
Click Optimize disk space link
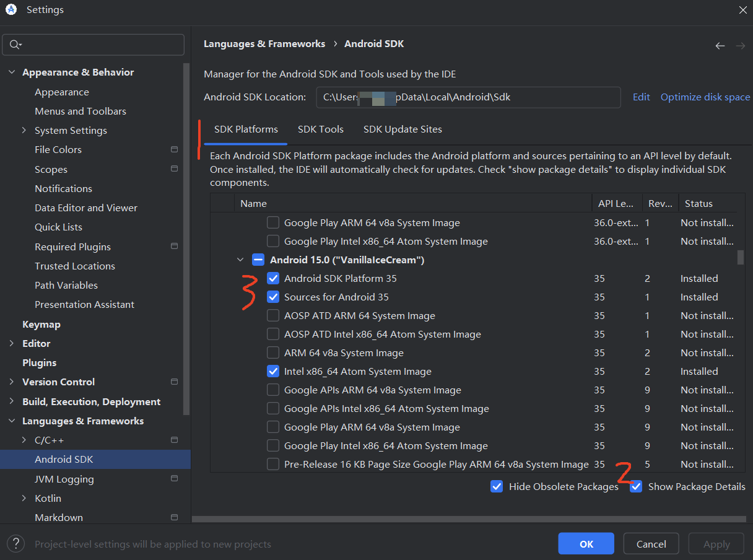coord(705,97)
